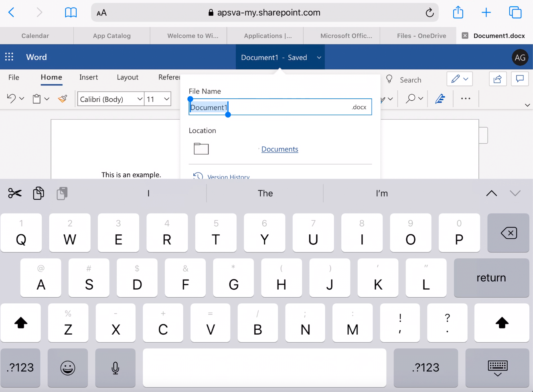Screen dimensions: 533x392
Task: Dismiss the on-screen keyboard
Action: pyautogui.click(x=497, y=368)
